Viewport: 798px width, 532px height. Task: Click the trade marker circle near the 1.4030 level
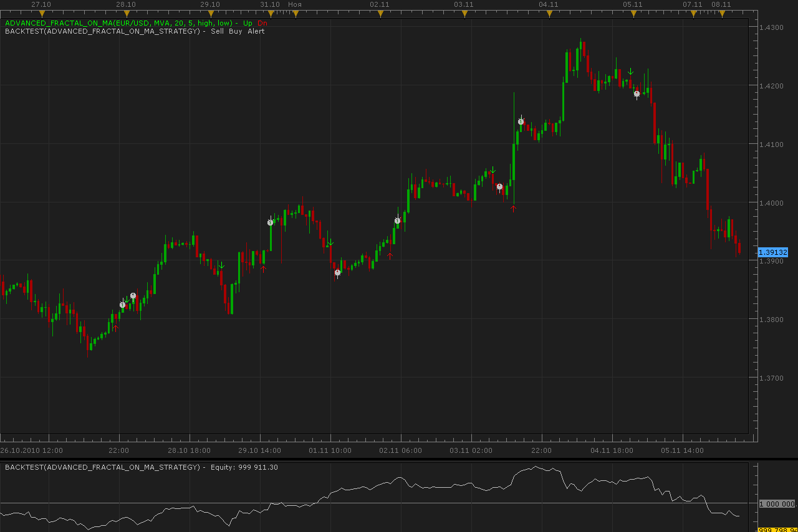tap(499, 186)
